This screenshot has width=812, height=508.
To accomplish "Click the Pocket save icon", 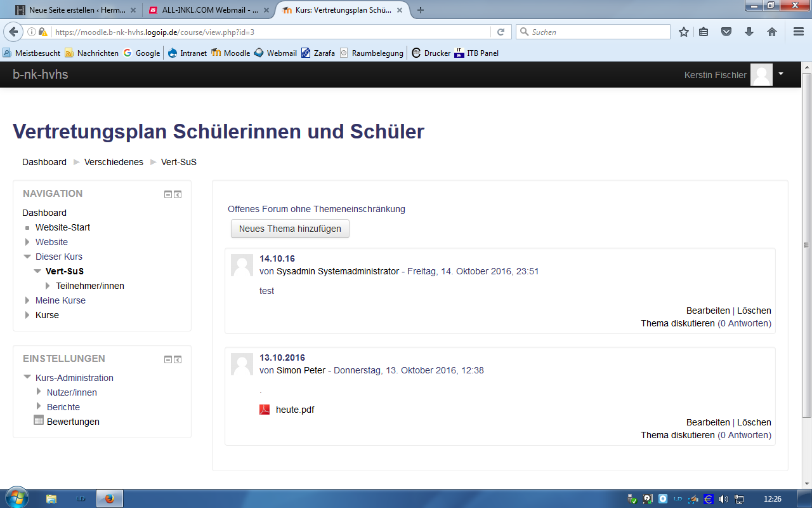I will pyautogui.click(x=726, y=32).
